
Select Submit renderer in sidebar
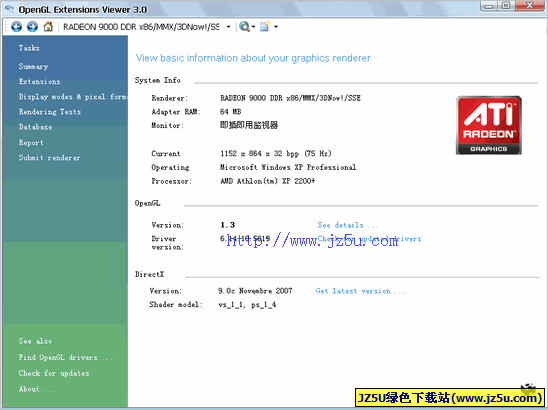(x=50, y=158)
